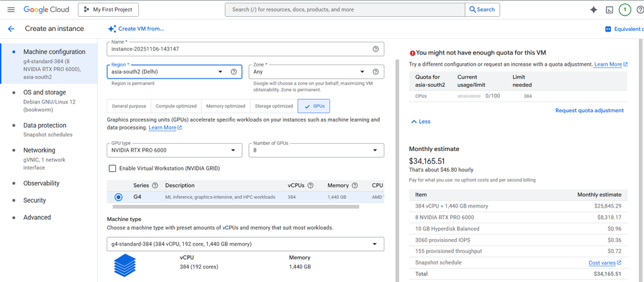Collapse quota details with Less
This screenshot has height=282, width=644.
421,122
